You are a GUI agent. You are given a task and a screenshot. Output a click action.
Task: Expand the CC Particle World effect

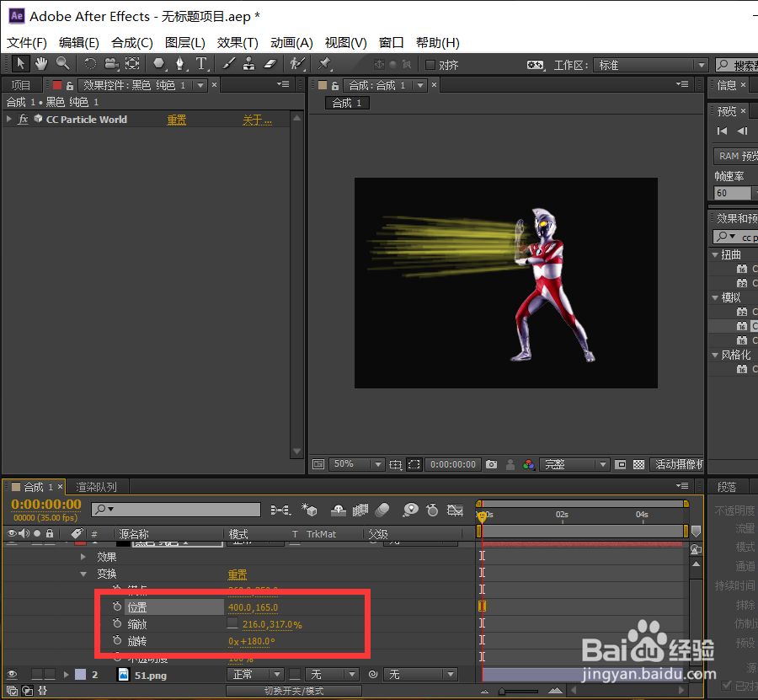click(8, 119)
